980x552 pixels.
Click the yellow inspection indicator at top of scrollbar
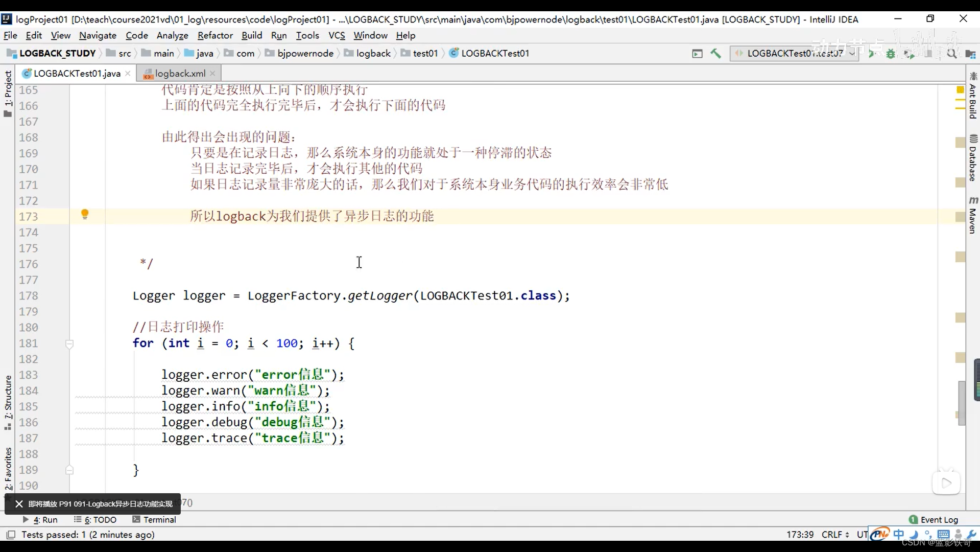click(x=960, y=90)
